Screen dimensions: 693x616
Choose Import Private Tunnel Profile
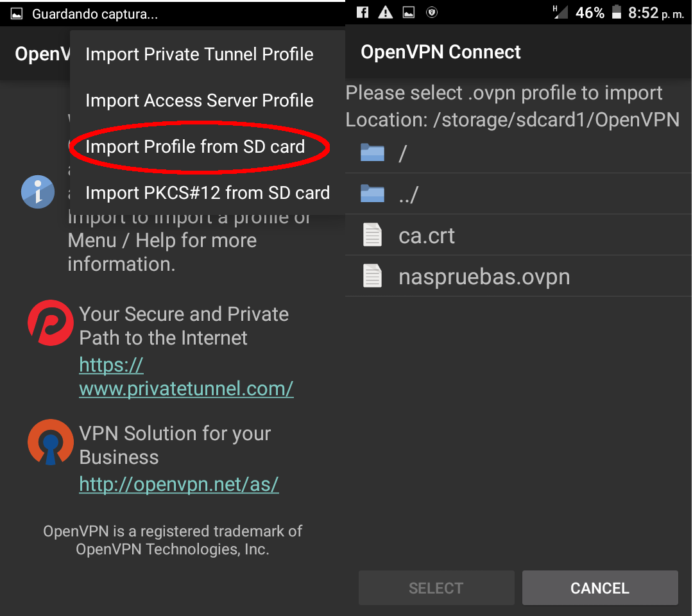pos(200,55)
